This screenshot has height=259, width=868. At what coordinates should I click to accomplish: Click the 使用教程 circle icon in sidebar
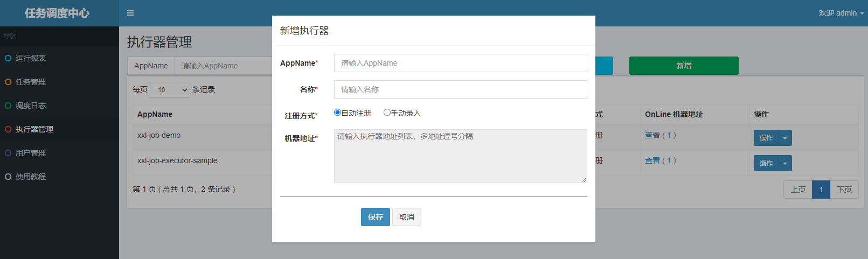(x=8, y=177)
